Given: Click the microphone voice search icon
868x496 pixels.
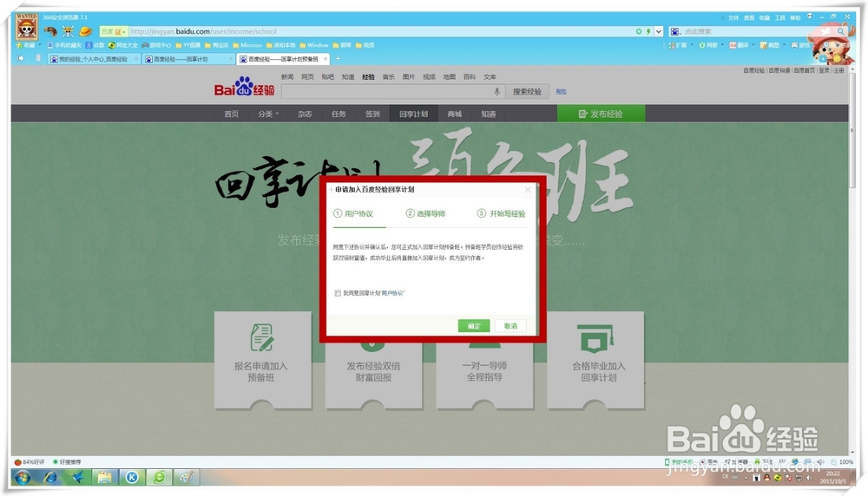Looking at the screenshot, I should pyautogui.click(x=497, y=92).
